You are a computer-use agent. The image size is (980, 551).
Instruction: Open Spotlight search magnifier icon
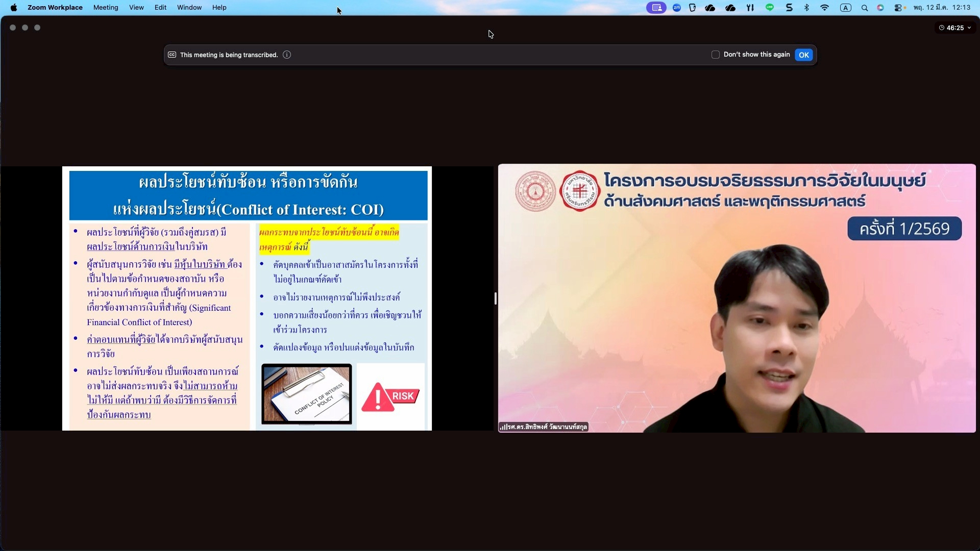865,8
